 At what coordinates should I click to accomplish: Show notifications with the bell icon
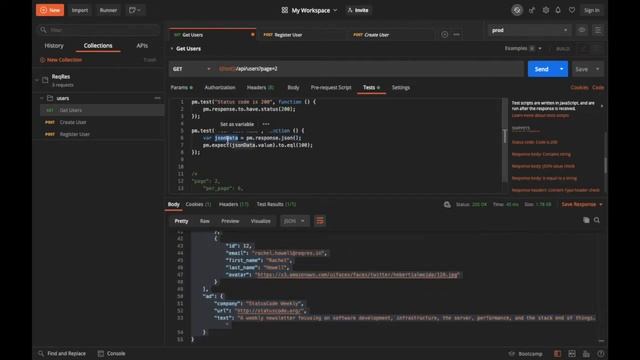click(558, 10)
